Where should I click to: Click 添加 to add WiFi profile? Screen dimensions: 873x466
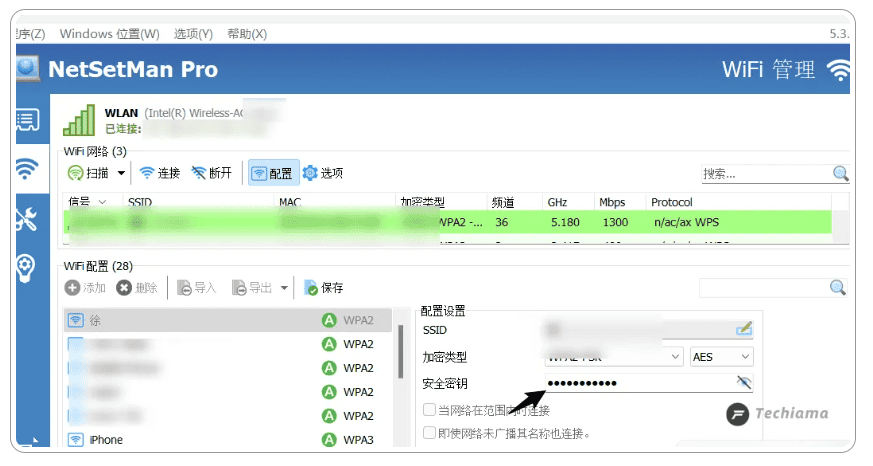click(85, 287)
